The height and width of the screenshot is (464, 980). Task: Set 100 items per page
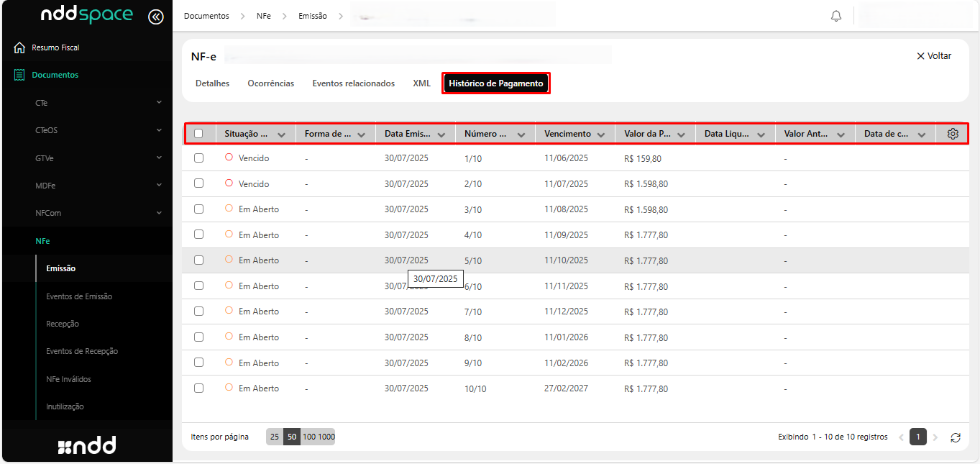pyautogui.click(x=309, y=437)
